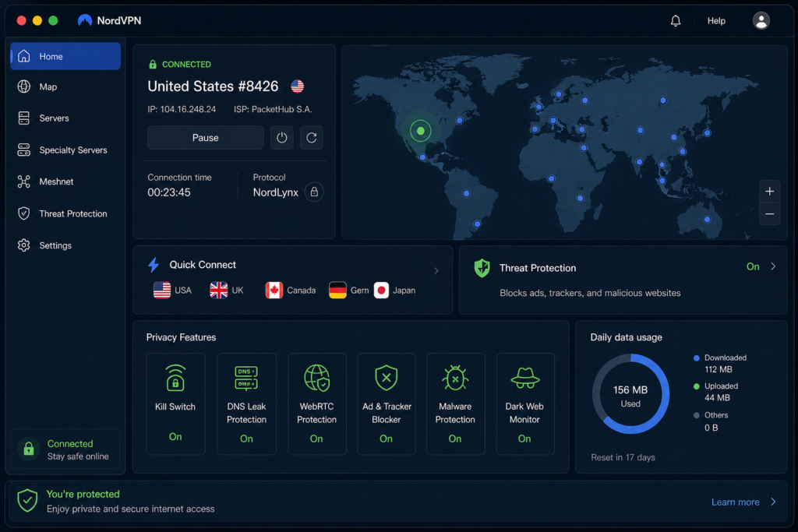Click the WebRTC Protection globe icon
798x532 pixels.
click(316, 378)
